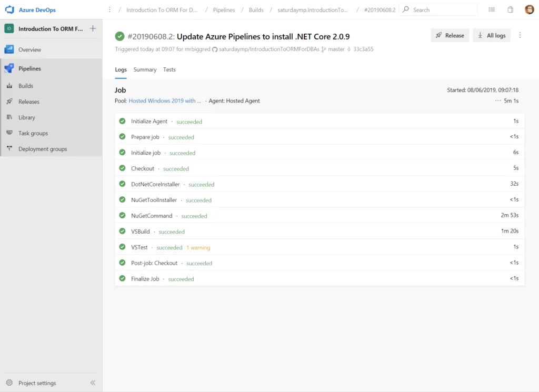Click success icon on Finalize Job row
Screen dimensions: 539x392
[122, 278]
